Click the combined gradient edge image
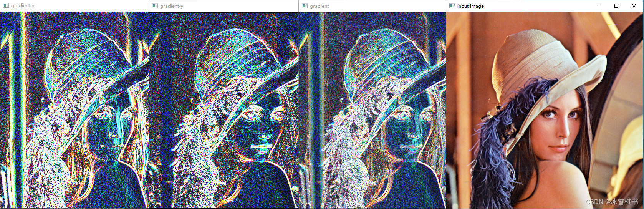This screenshot has width=644, height=209. 372,110
